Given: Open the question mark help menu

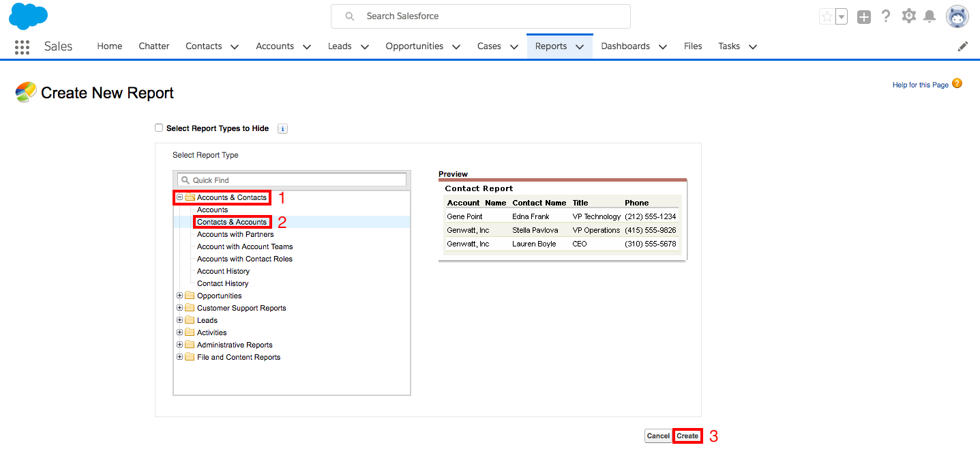Looking at the screenshot, I should click(x=886, y=16).
